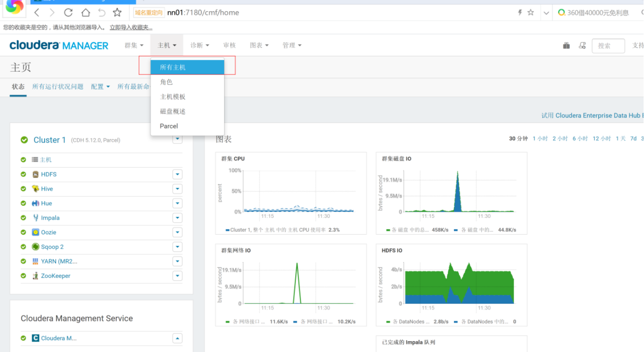
Task: Select Parcel in the hosts dropdown
Action: pos(187,126)
